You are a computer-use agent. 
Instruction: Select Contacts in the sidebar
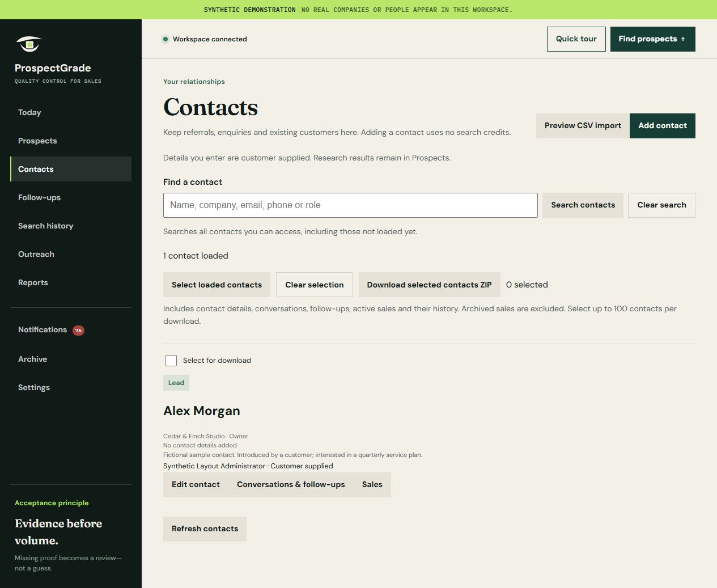pyautogui.click(x=71, y=169)
